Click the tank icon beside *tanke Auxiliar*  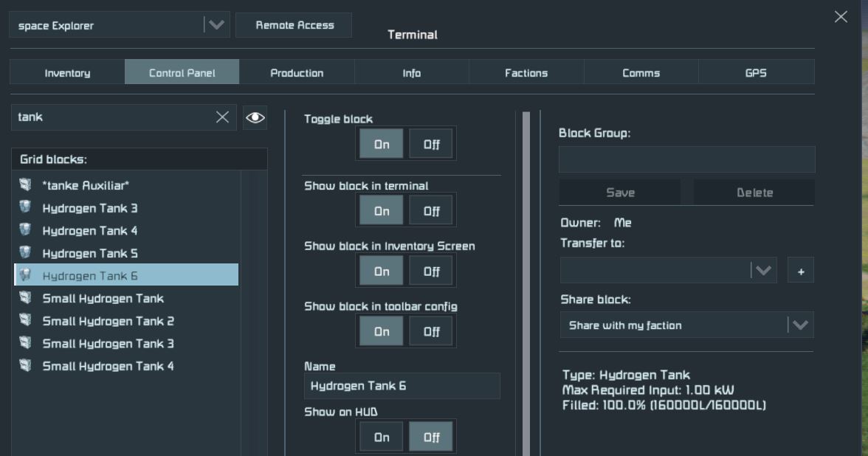[x=26, y=185]
